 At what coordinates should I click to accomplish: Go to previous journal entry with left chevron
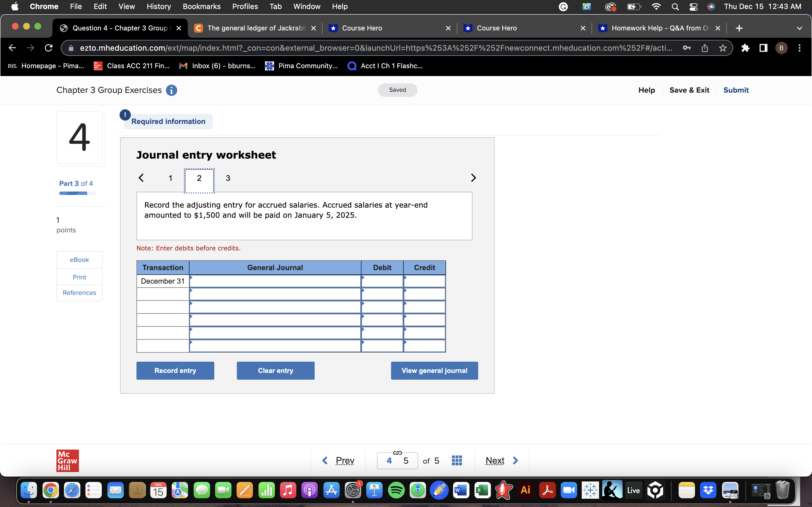(141, 178)
